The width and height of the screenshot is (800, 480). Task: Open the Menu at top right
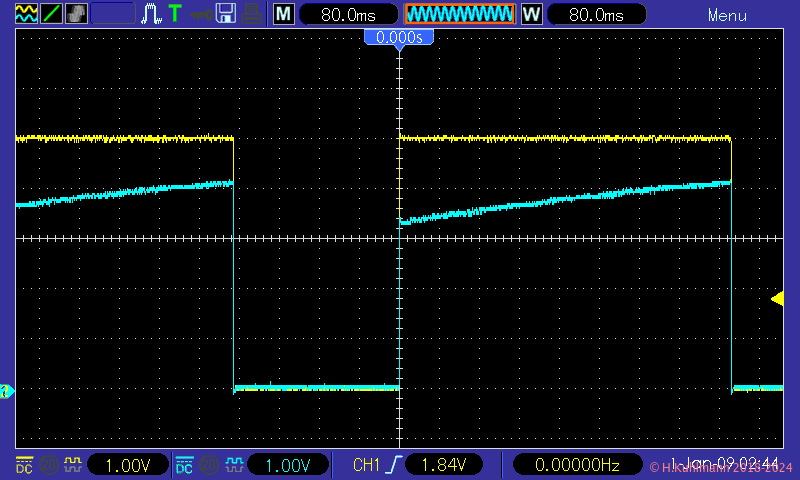point(727,15)
